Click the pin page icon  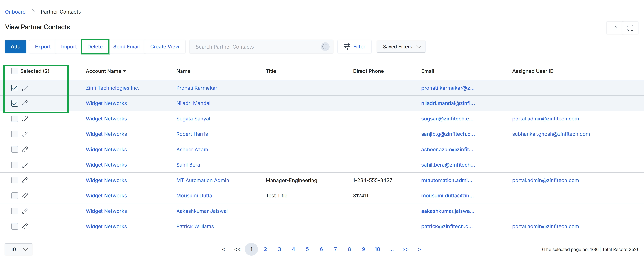click(615, 28)
